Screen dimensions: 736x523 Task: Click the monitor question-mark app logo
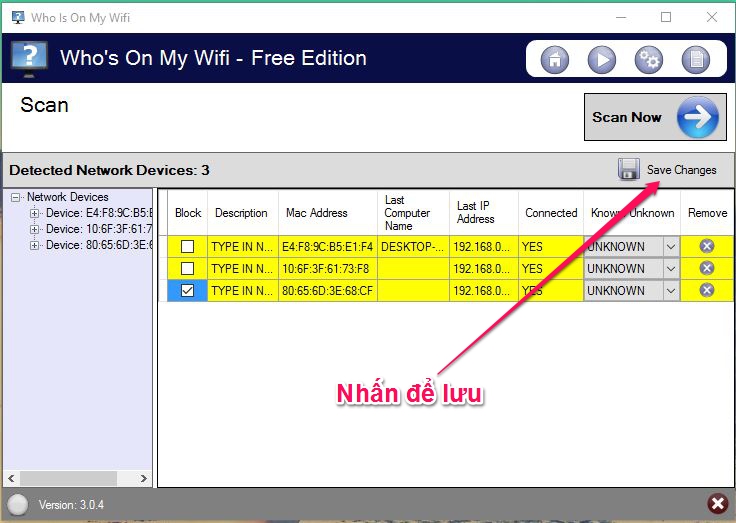click(29, 59)
